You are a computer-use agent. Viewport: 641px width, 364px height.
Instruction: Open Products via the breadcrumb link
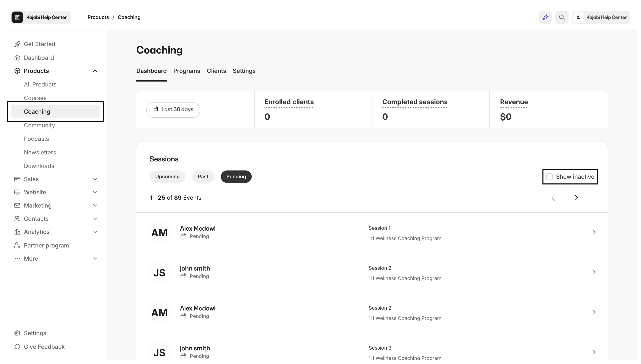pos(98,17)
